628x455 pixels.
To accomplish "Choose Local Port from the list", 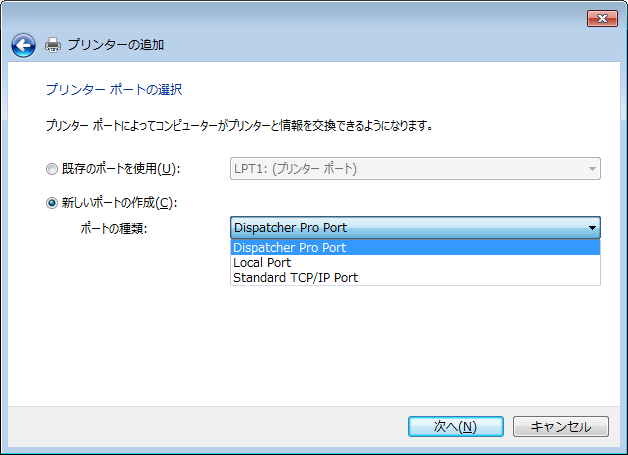I will (x=415, y=262).
